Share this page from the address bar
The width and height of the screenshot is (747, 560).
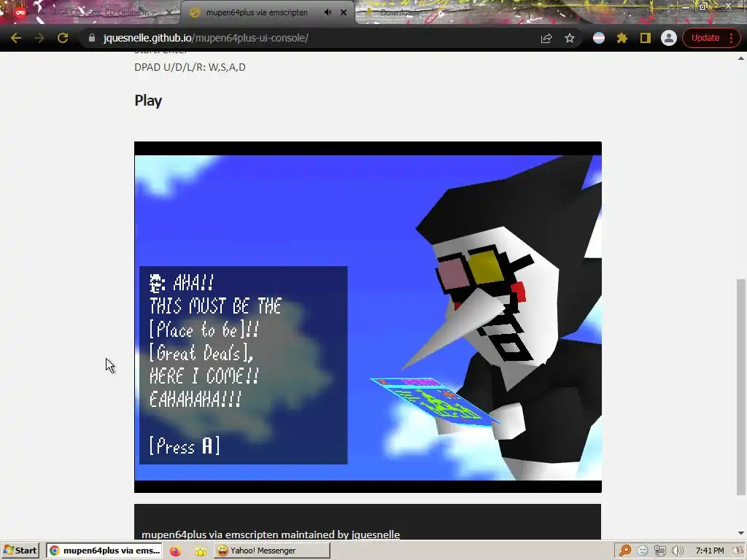546,38
